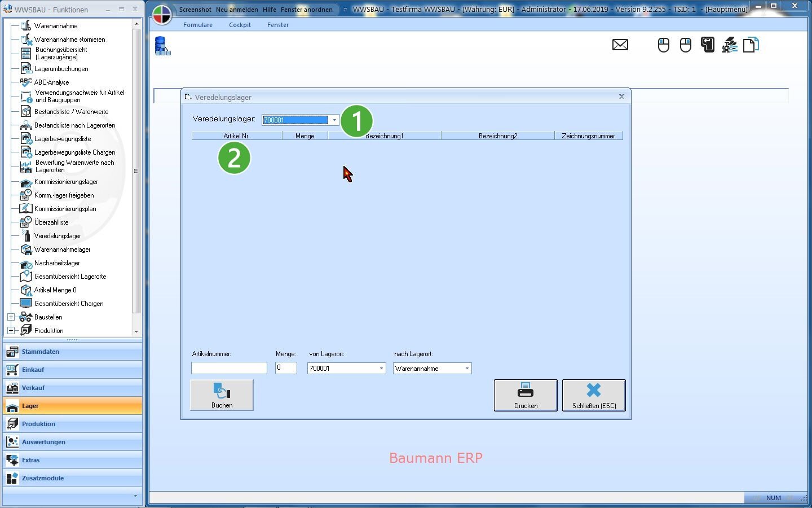Open the Cockpit menu
The width and height of the screenshot is (812, 508).
point(240,25)
